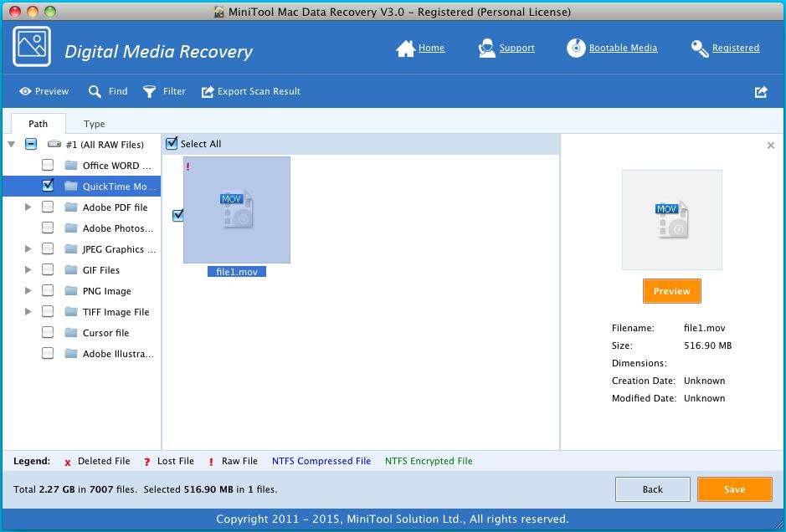Check the Adobe PDF file checkbox
Screen dimensions: 786x532
[x=48, y=207]
